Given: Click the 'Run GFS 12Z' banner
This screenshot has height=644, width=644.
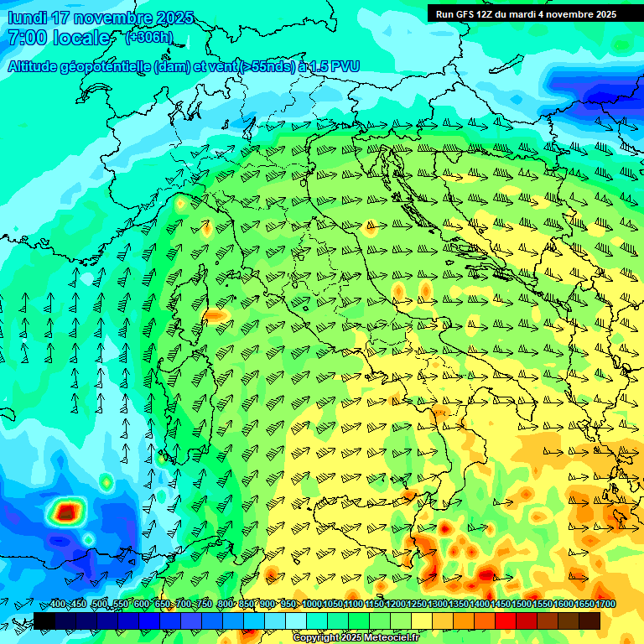Looking at the screenshot, I should point(526,14).
